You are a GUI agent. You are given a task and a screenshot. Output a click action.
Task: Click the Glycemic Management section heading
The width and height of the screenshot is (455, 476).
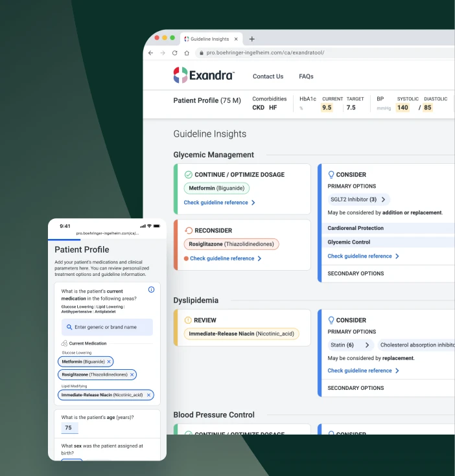(213, 155)
